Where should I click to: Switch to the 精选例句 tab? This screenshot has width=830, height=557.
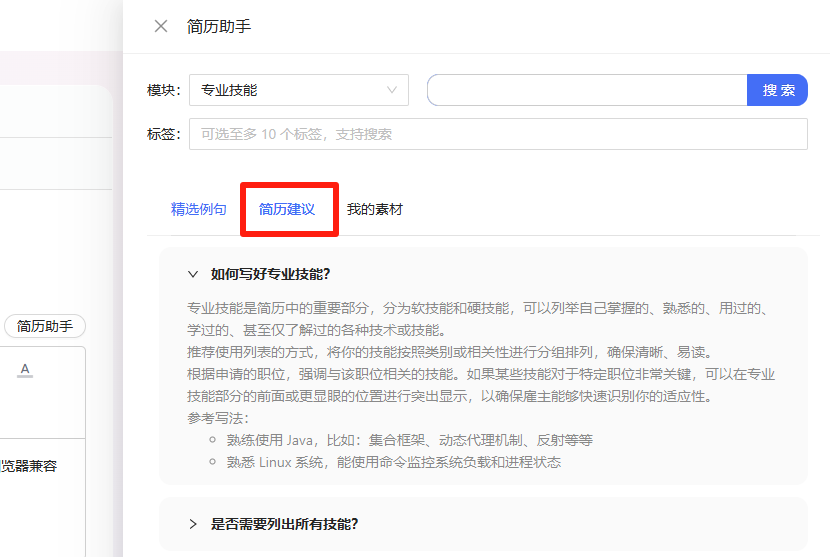pyautogui.click(x=199, y=209)
